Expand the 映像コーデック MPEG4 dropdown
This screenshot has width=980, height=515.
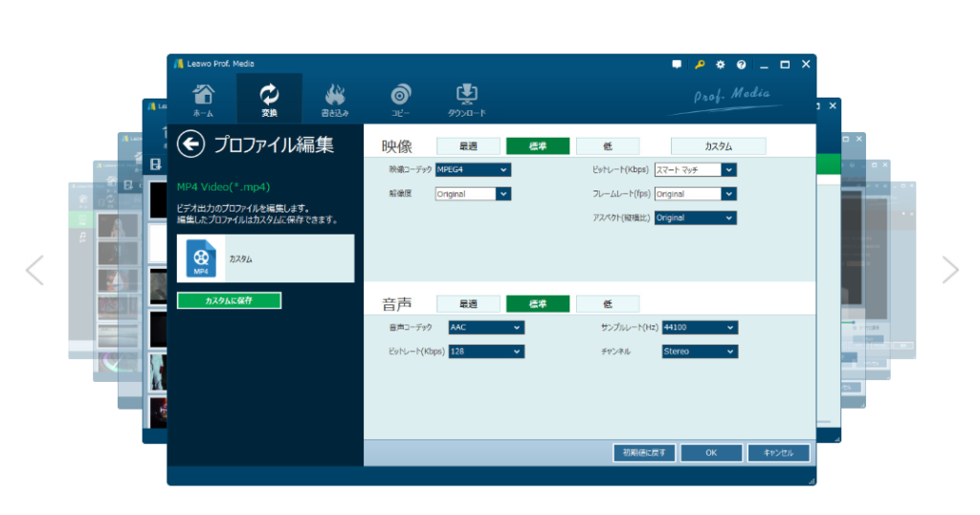tap(473, 169)
